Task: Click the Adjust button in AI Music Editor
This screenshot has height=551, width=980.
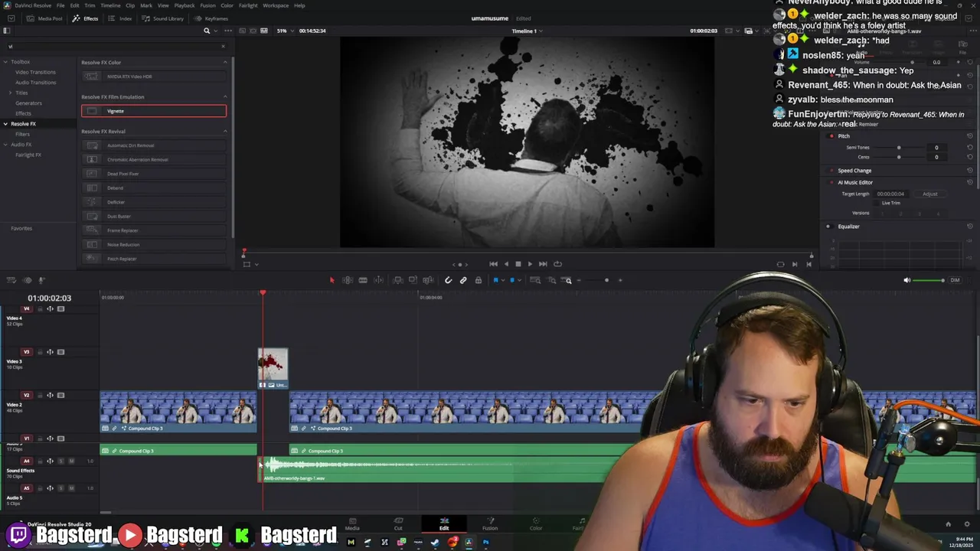Action: (929, 194)
